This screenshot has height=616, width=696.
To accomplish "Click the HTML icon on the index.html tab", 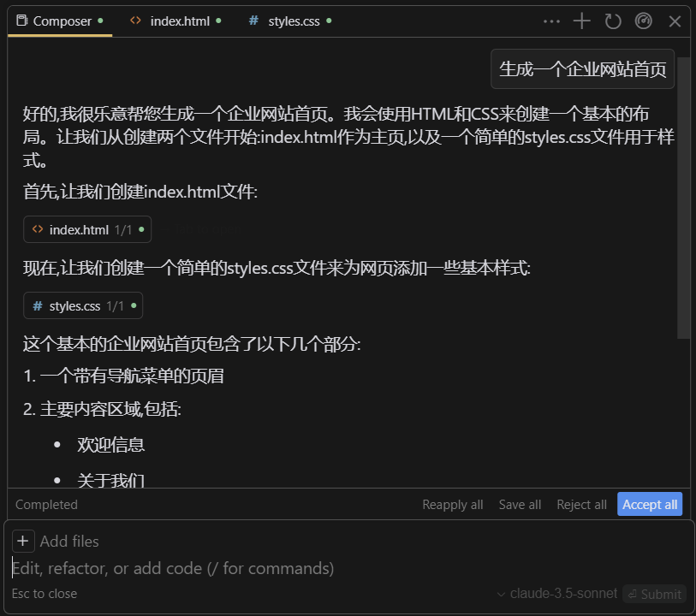I will click(135, 21).
